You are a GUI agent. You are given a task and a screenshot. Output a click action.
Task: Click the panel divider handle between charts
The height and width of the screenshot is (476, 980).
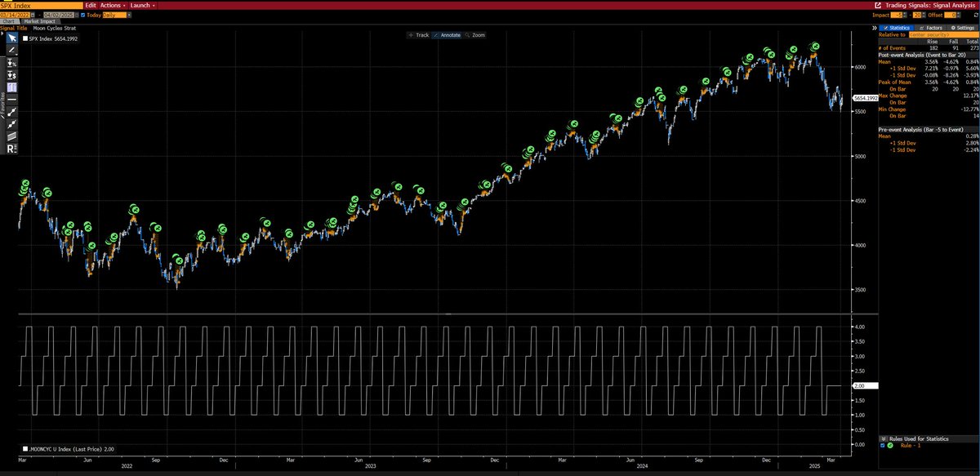point(448,314)
